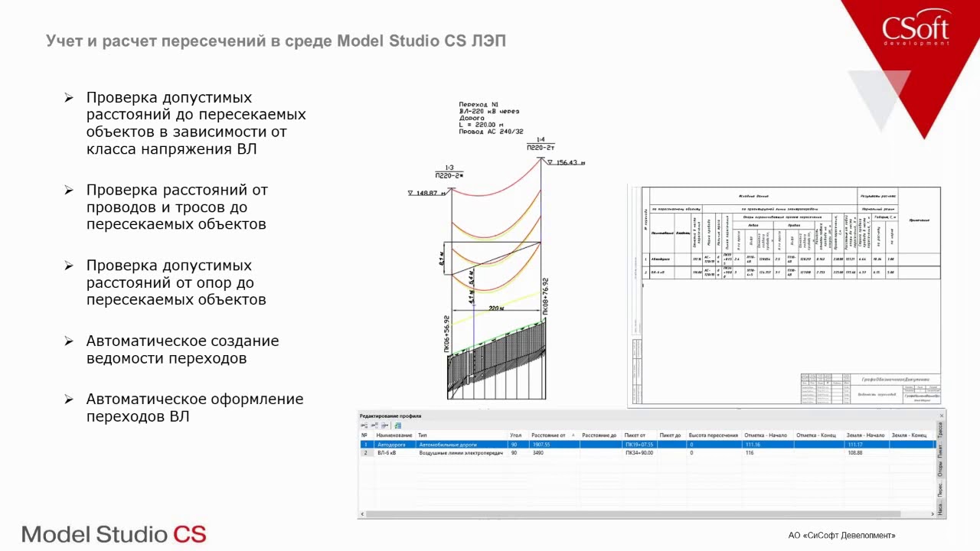Click the Пикет до column header
The width and height of the screenshot is (980, 551).
coord(671,435)
